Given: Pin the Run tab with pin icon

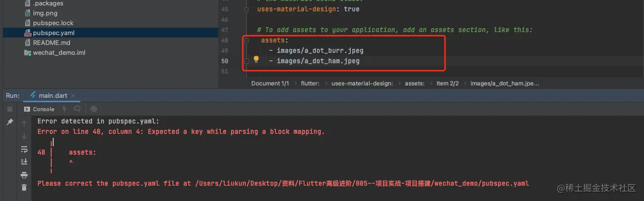Looking at the screenshot, I should point(9,122).
